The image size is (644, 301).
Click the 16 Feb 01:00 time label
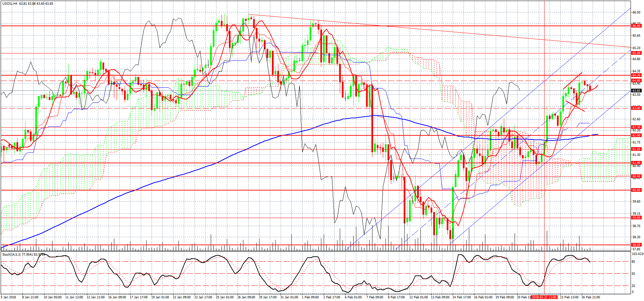point(483,297)
